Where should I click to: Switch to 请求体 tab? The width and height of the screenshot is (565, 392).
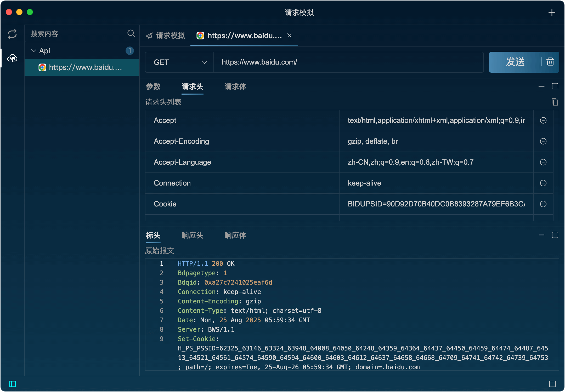point(235,87)
